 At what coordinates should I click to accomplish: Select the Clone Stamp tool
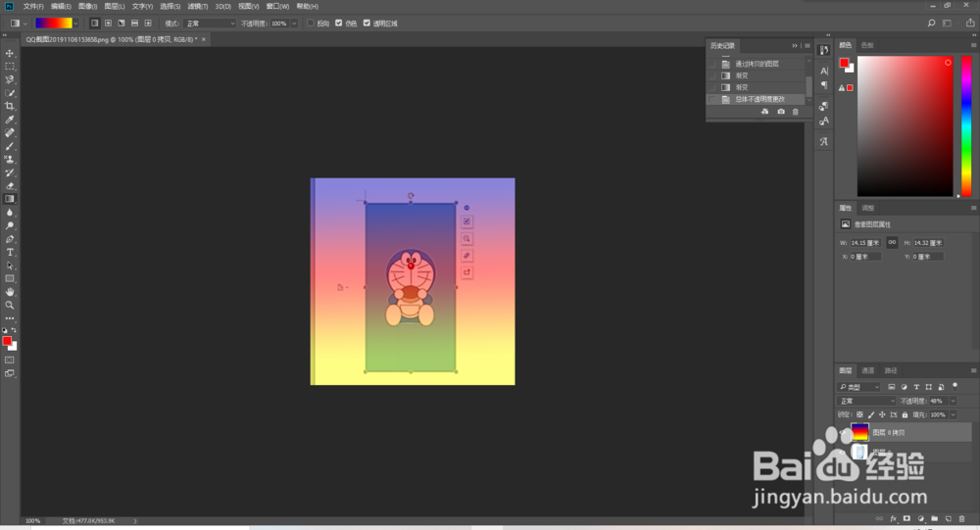pos(10,160)
